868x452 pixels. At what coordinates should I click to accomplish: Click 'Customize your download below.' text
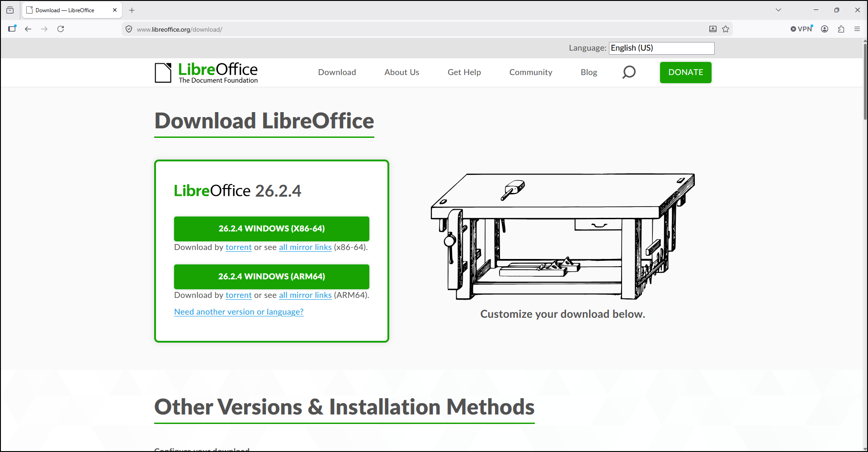(563, 314)
